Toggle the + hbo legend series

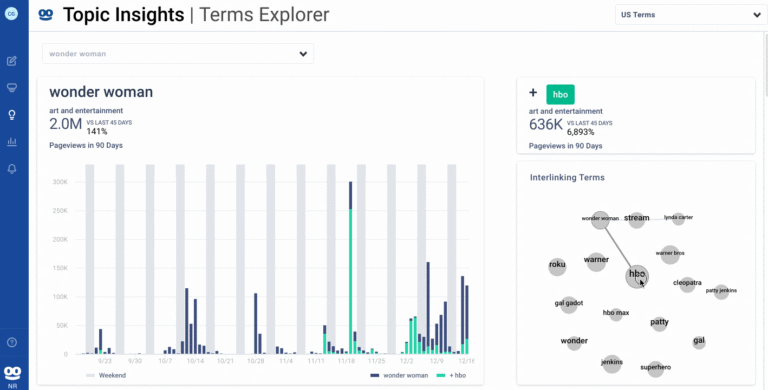[x=452, y=375]
